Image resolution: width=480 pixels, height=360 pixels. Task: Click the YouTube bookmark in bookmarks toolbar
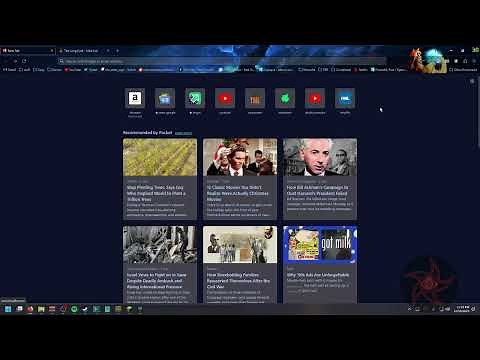73,70
